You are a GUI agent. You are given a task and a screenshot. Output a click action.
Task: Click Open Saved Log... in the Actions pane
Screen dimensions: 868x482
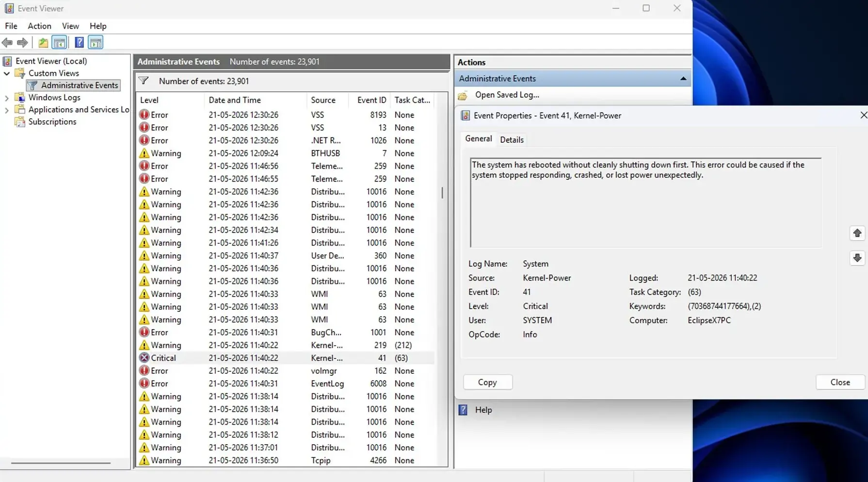[507, 95]
